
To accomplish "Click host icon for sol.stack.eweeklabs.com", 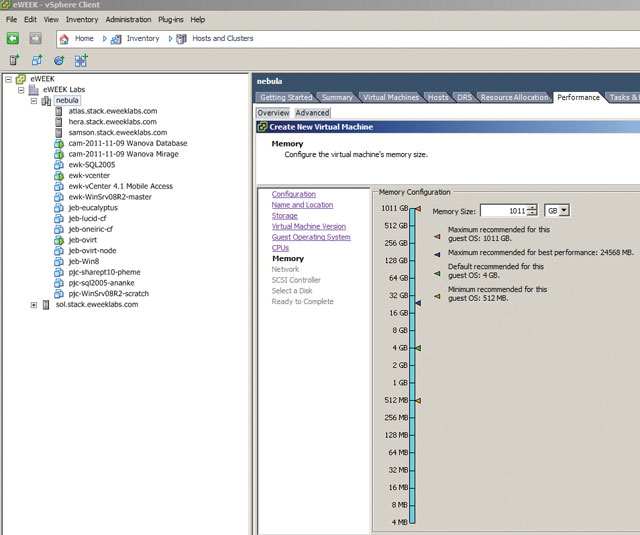I will point(46,304).
